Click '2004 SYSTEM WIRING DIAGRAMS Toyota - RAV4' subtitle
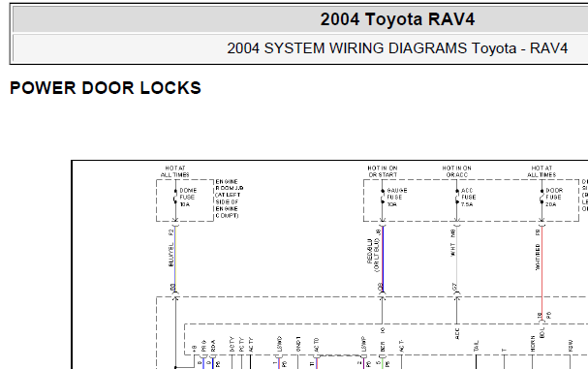This screenshot has width=588, height=369. click(x=397, y=48)
